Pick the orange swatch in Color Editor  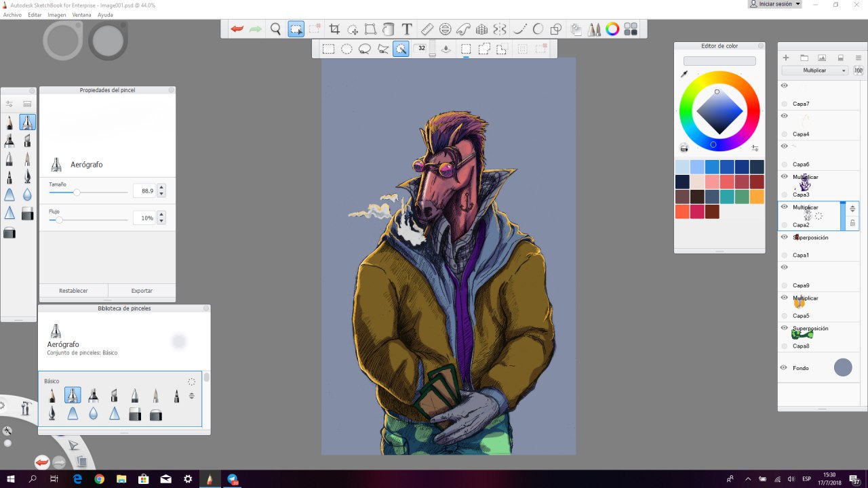pyautogui.click(x=757, y=197)
